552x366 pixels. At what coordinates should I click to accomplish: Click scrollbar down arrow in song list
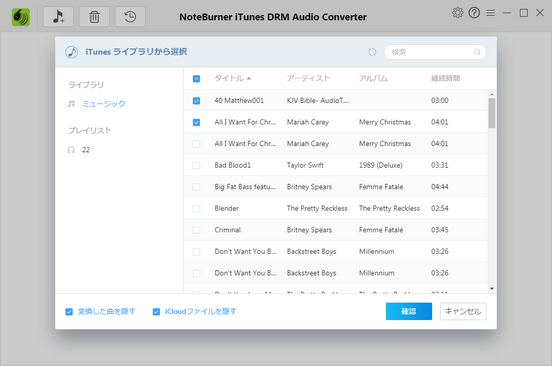point(492,289)
